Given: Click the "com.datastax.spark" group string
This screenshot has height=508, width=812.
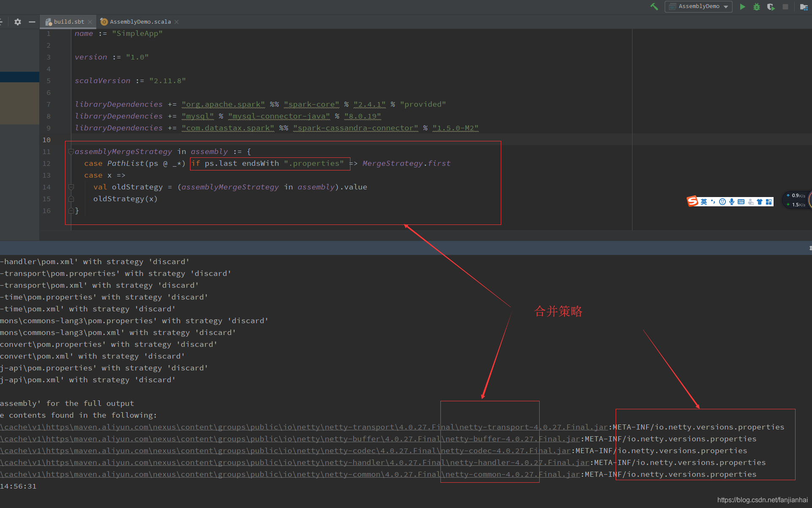Looking at the screenshot, I should 228,128.
